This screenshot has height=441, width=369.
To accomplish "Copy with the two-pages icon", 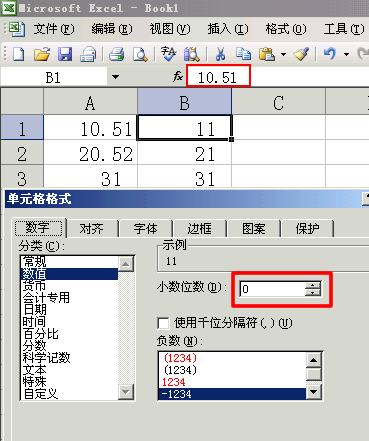I will click(x=243, y=54).
